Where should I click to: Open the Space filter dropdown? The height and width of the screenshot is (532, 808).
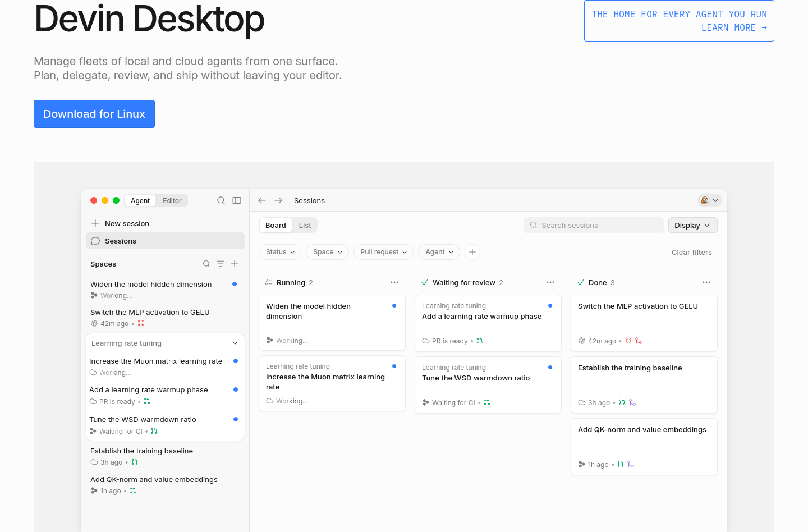(328, 252)
